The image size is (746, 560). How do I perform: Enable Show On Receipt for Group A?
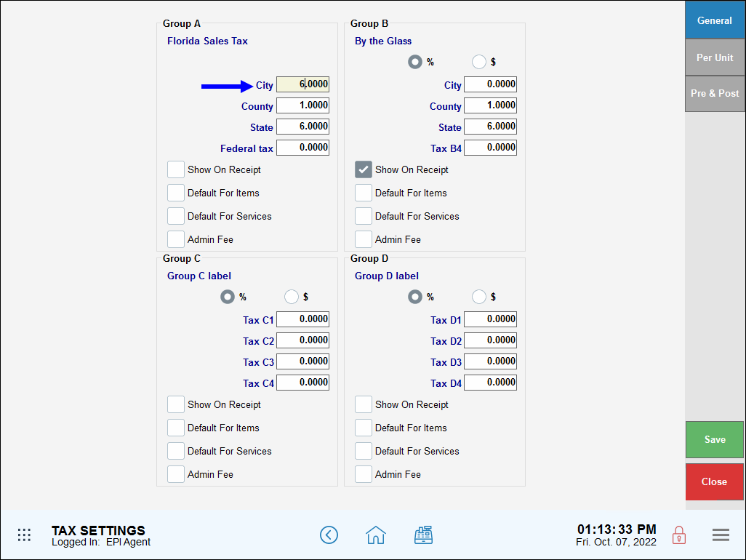(175, 169)
